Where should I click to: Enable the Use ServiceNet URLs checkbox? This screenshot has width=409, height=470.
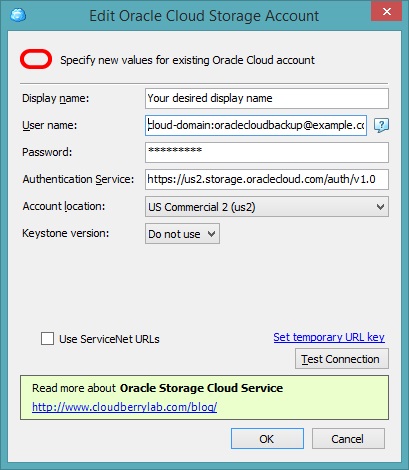47,339
